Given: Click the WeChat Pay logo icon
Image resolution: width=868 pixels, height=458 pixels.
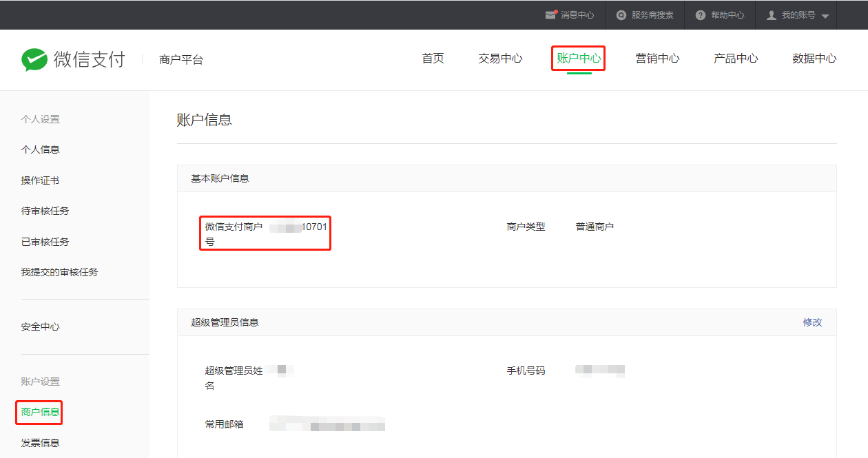Looking at the screenshot, I should point(34,59).
